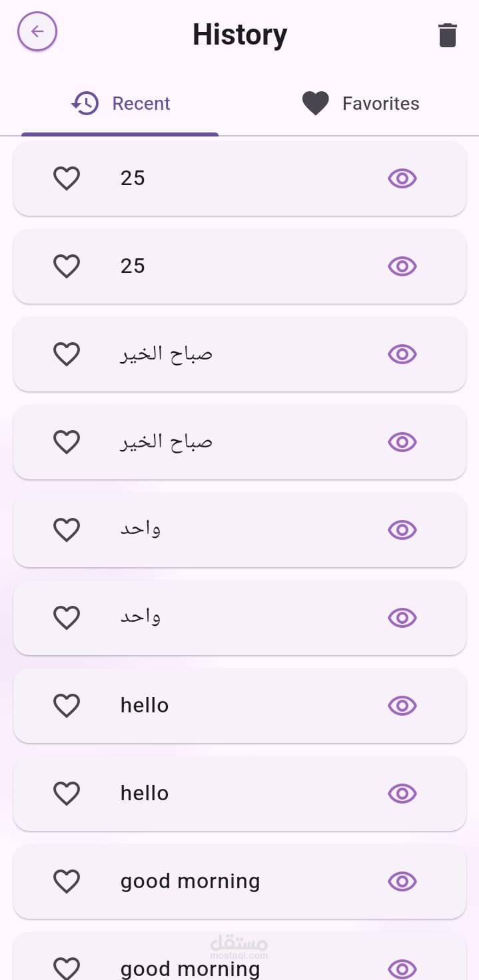Select the first "hello" text in the list
The height and width of the screenshot is (980, 479).
(145, 706)
